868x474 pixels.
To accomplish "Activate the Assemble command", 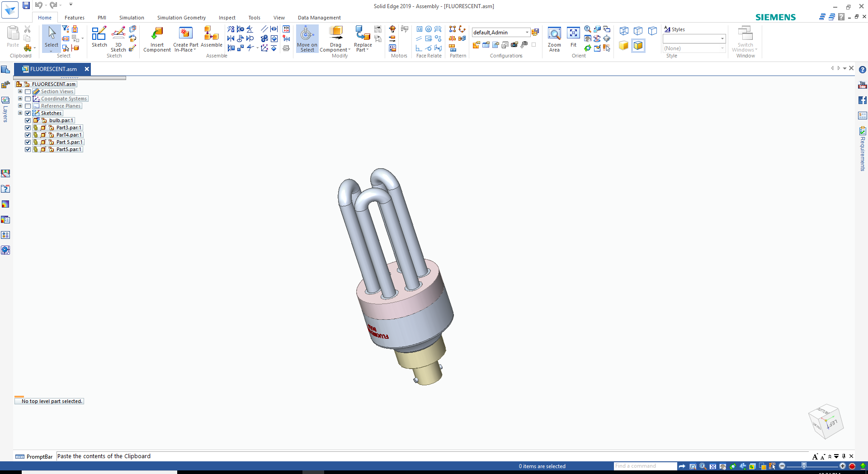I will [x=211, y=37].
